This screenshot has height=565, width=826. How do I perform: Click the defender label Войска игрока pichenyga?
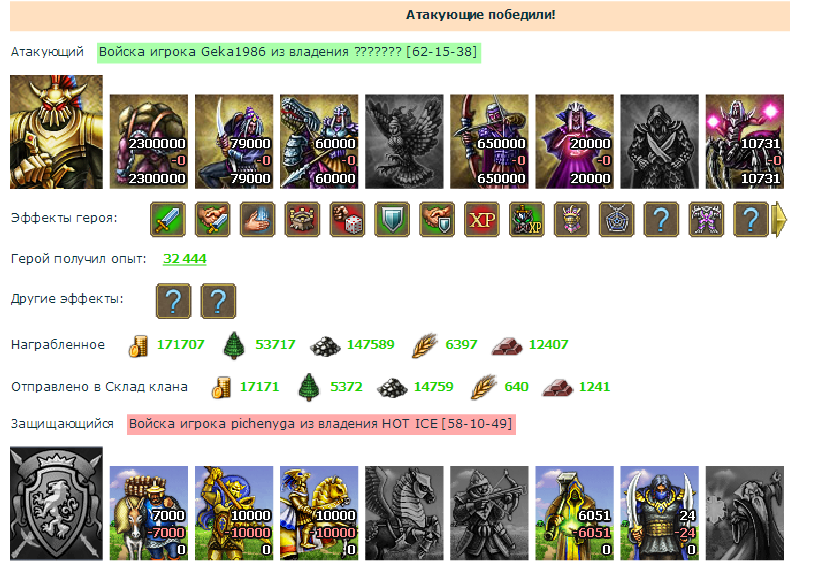321,424
